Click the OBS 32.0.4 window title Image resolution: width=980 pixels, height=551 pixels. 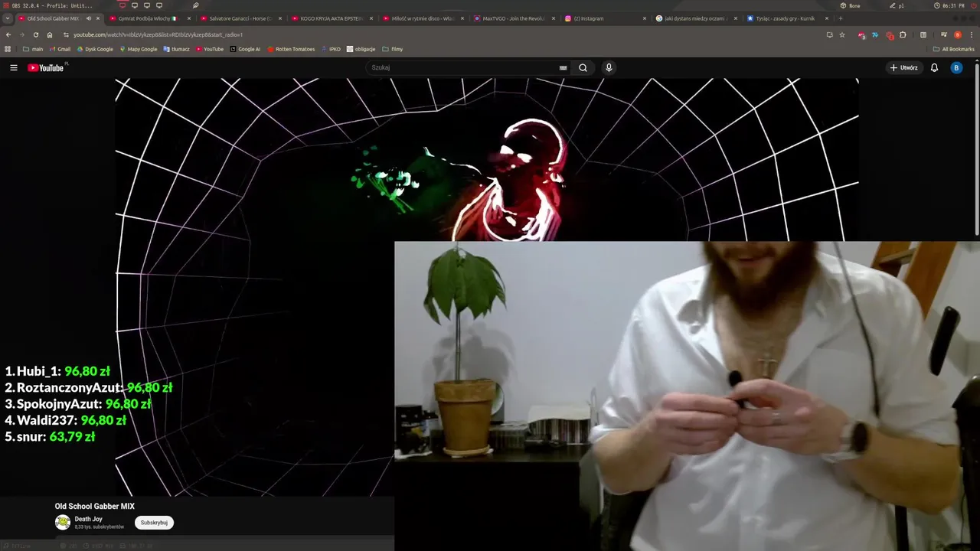click(x=52, y=5)
